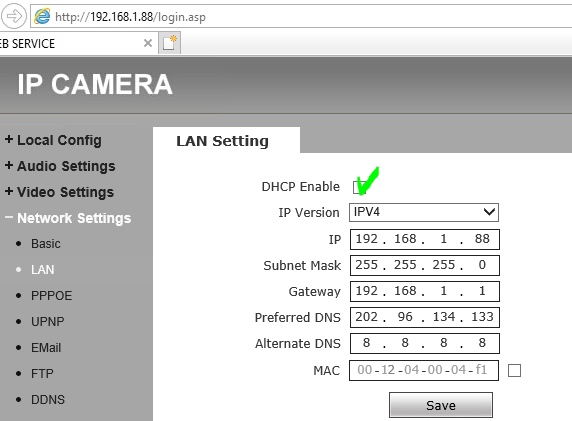Screen dimensions: 572x421
Task: Click the Preferred DNS input field
Action: point(425,317)
